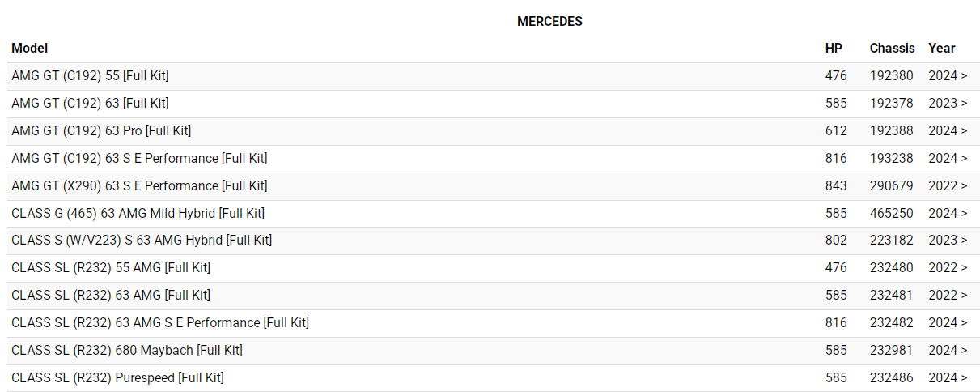Click CLASS S (W/V223) S 63 AMG Hybrid

click(142, 241)
